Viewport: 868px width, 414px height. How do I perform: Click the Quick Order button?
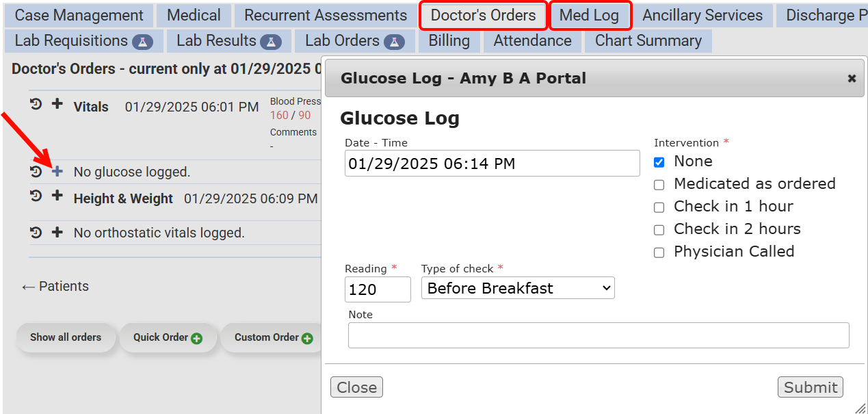(x=168, y=337)
